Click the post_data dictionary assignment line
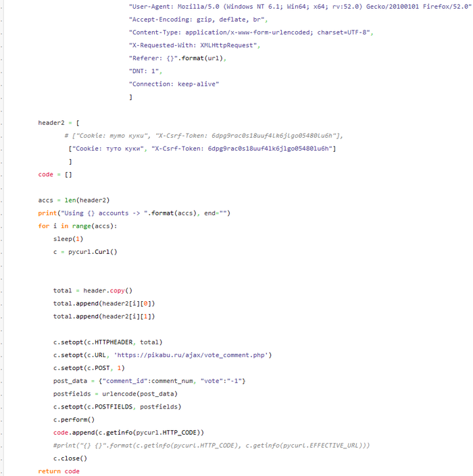 (x=149, y=381)
